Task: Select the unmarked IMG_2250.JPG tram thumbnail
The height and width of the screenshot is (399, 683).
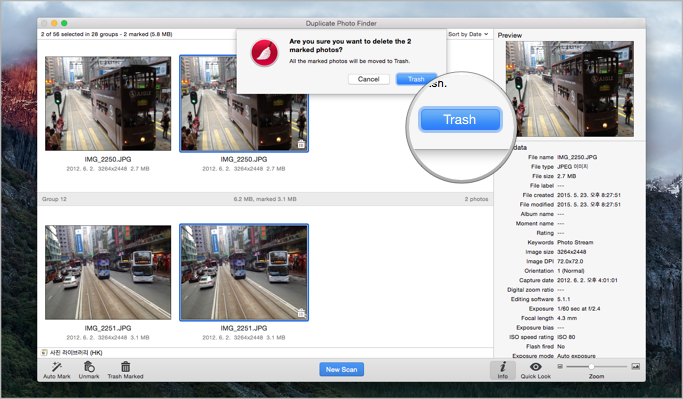Action: (x=108, y=103)
